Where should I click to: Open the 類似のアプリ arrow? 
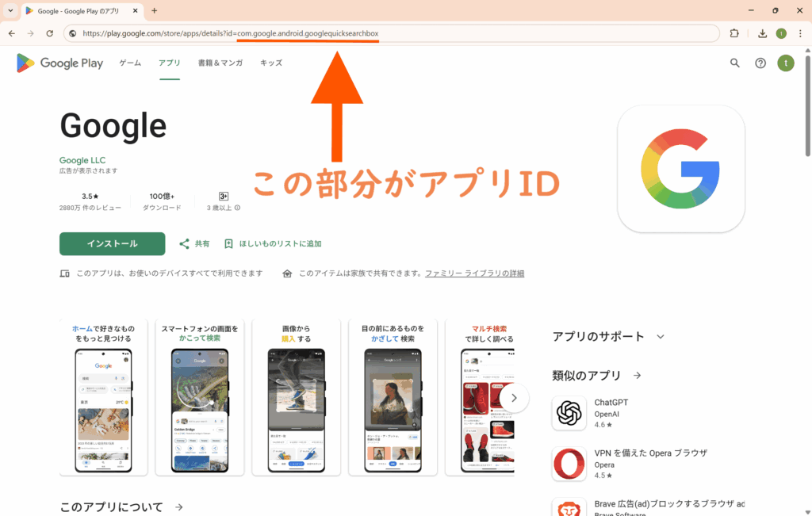pyautogui.click(x=637, y=376)
